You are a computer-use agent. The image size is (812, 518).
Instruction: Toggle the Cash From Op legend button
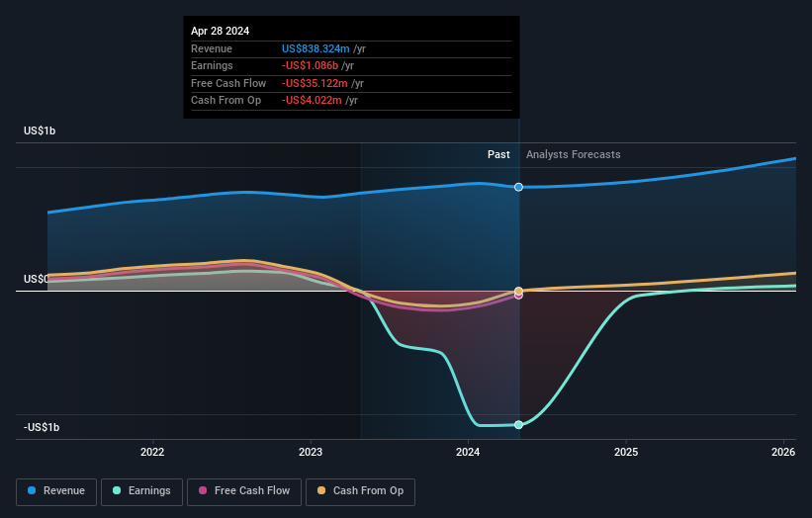[360, 491]
